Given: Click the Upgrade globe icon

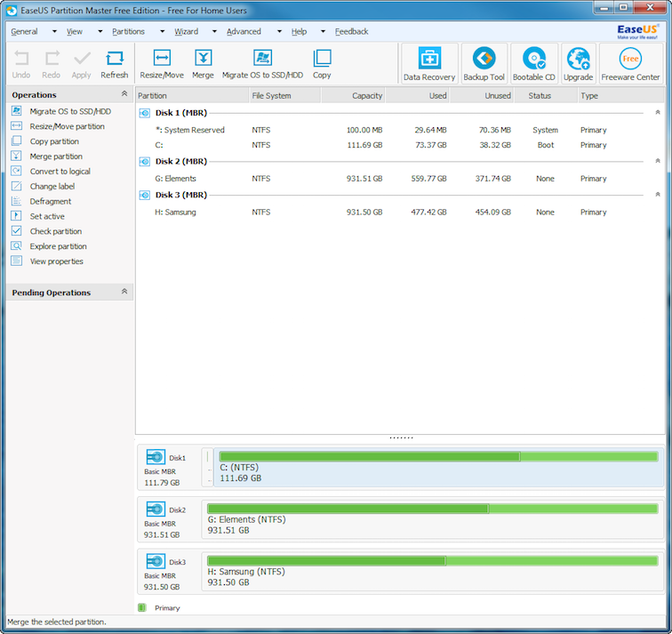Looking at the screenshot, I should [x=578, y=64].
